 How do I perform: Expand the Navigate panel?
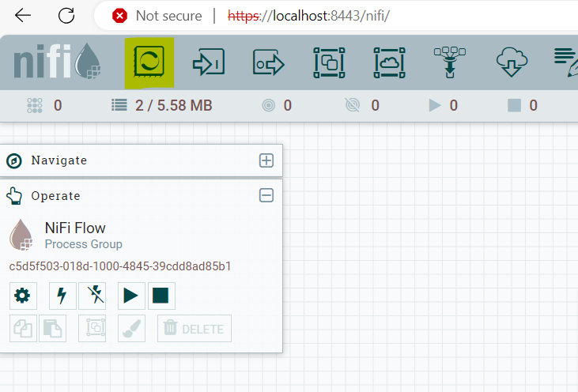point(266,160)
